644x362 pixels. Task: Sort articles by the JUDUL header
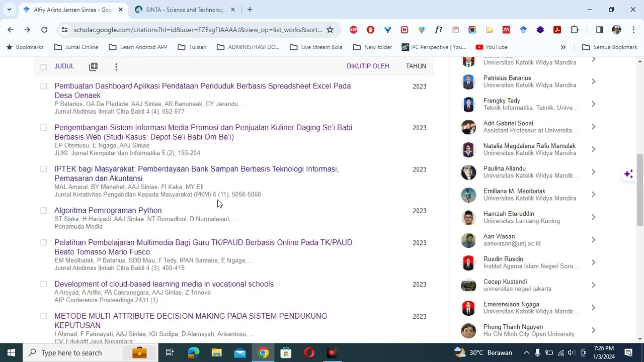coord(64,66)
